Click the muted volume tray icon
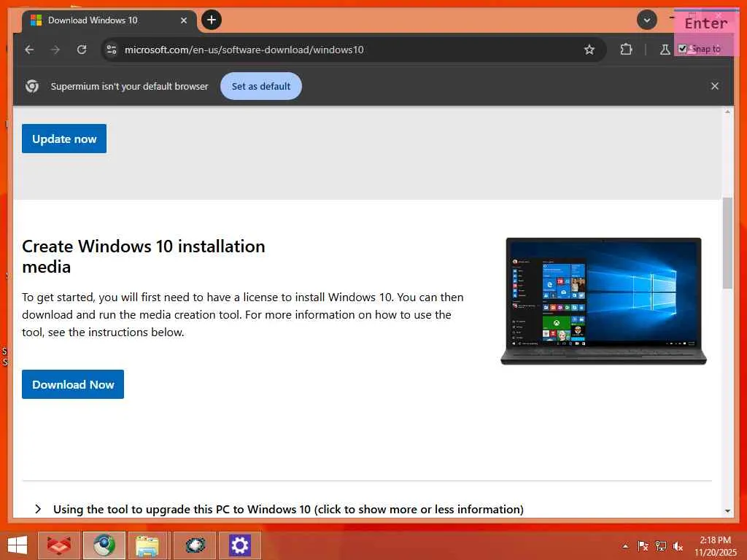747x560 pixels. tap(678, 546)
